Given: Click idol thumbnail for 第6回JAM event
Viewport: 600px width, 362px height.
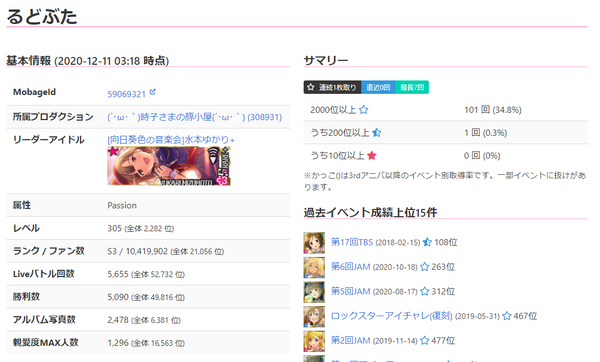Looking at the screenshot, I should pos(314,267).
